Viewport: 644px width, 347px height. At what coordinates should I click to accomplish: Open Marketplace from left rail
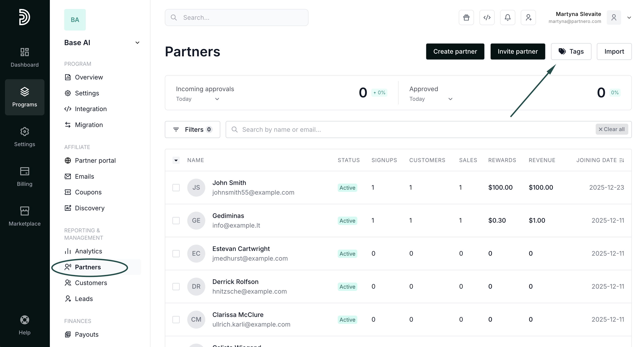[x=24, y=216]
